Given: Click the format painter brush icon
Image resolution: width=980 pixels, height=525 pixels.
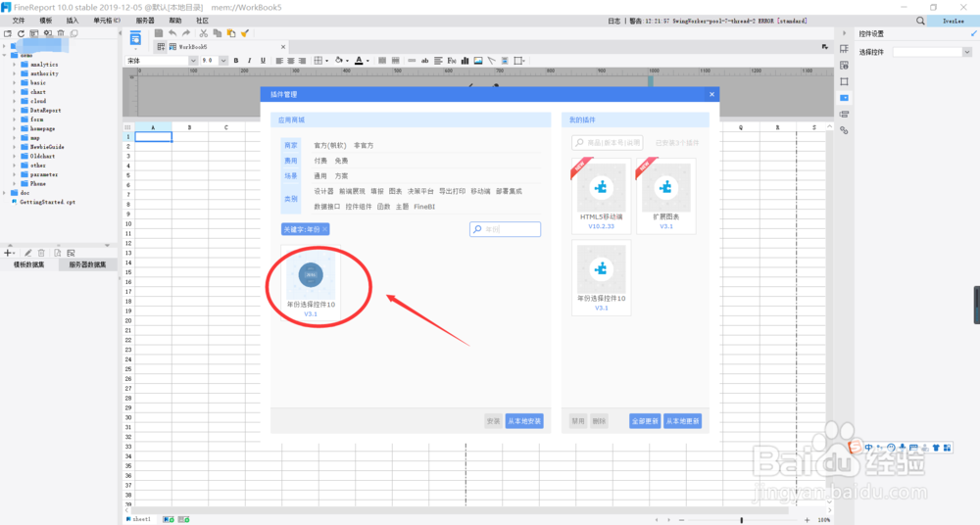Looking at the screenshot, I should coord(244,33).
